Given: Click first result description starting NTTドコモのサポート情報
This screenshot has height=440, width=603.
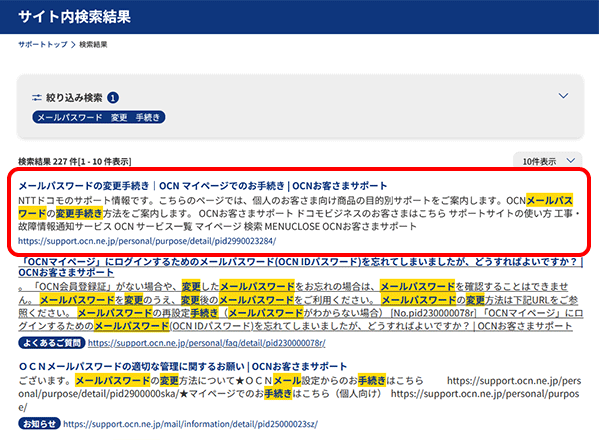Looking at the screenshot, I should pyautogui.click(x=299, y=213).
